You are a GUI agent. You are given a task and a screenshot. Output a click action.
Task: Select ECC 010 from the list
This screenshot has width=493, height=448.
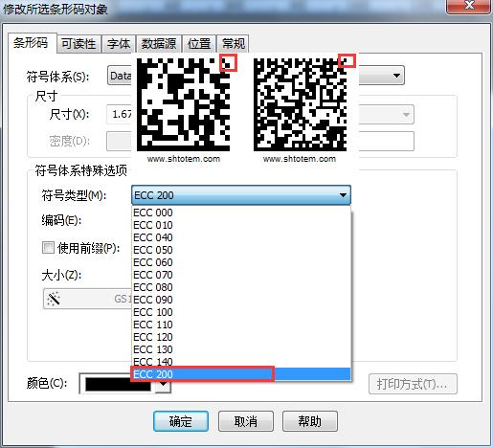click(241, 225)
